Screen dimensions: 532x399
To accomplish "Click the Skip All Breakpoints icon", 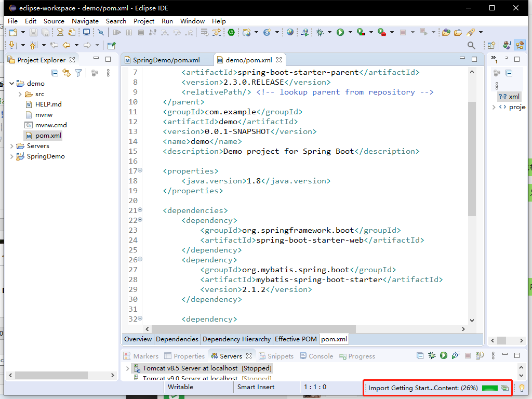I will point(101,32).
